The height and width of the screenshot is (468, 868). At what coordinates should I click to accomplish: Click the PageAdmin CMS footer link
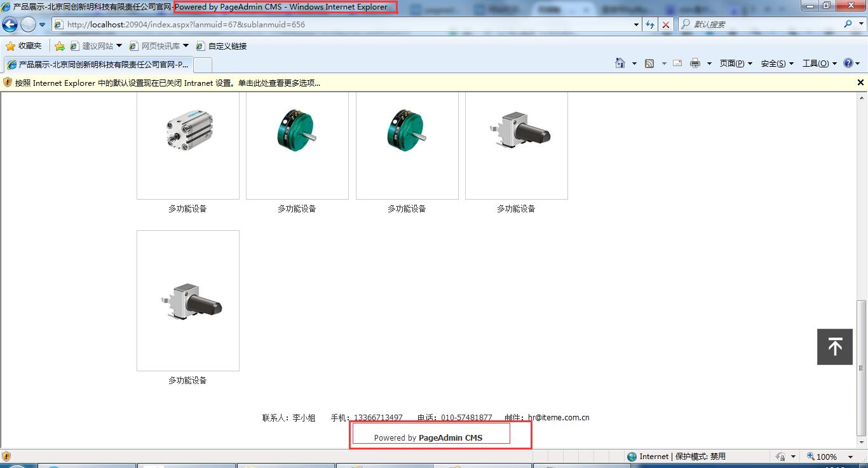point(450,437)
